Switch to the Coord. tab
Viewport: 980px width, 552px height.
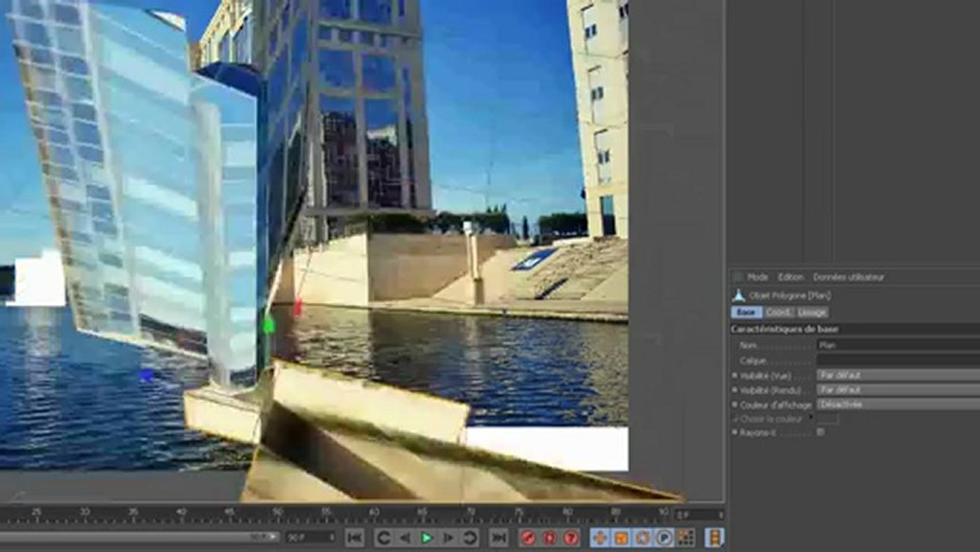pyautogui.click(x=778, y=312)
